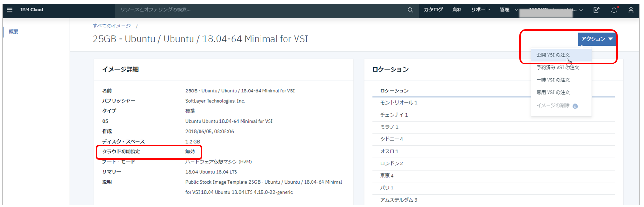Click the page title 25GB - Ubuntu heading
644x207 pixels.
point(200,39)
